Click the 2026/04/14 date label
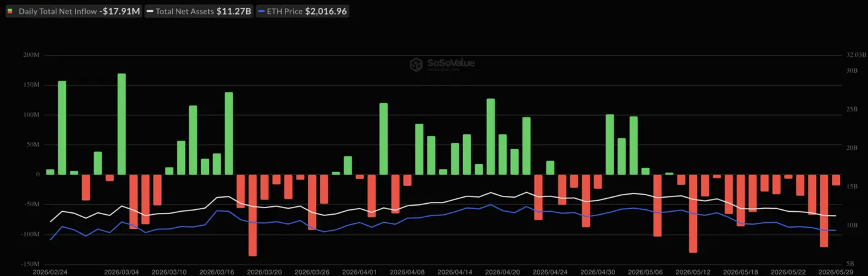The height and width of the screenshot is (276, 868). point(455,271)
